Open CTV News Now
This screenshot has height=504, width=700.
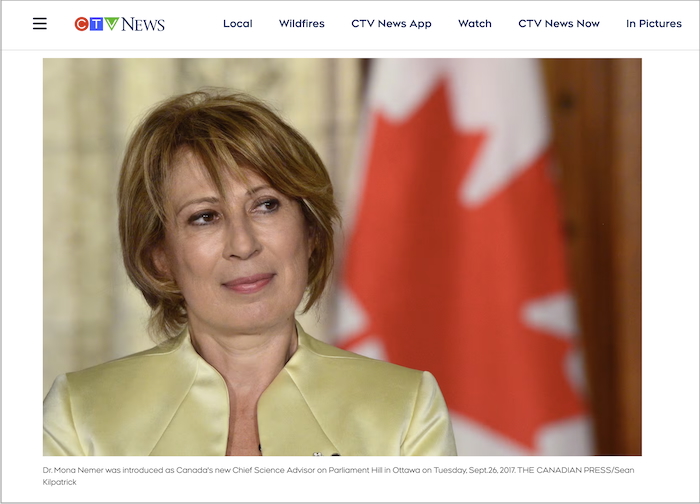tap(558, 23)
